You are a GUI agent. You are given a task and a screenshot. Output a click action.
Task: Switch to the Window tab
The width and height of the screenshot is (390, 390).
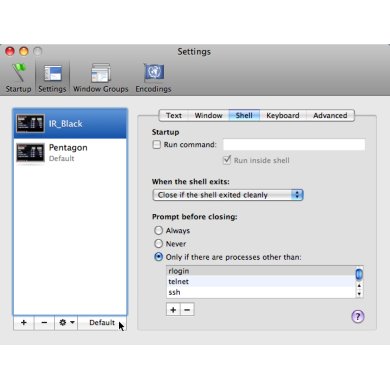(208, 116)
